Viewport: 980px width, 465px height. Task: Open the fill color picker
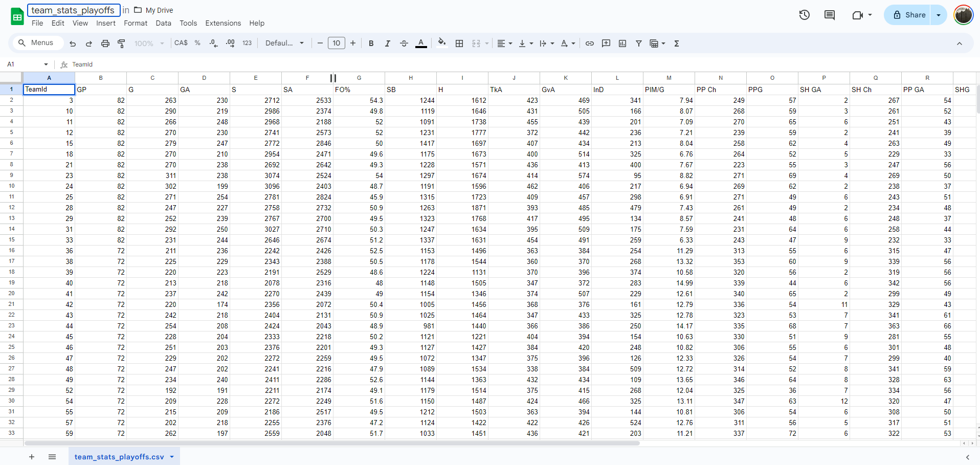click(442, 43)
